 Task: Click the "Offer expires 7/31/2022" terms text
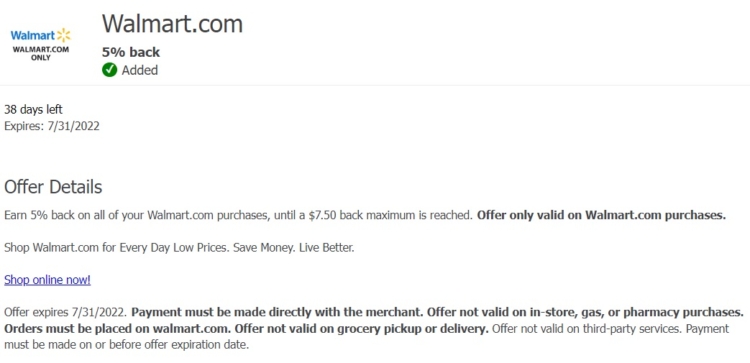pos(66,313)
